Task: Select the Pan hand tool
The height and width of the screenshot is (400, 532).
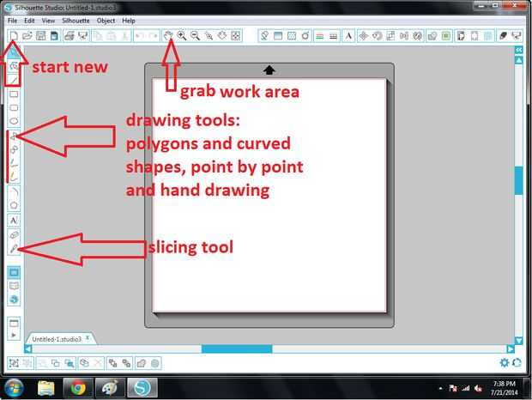Action: pos(168,36)
